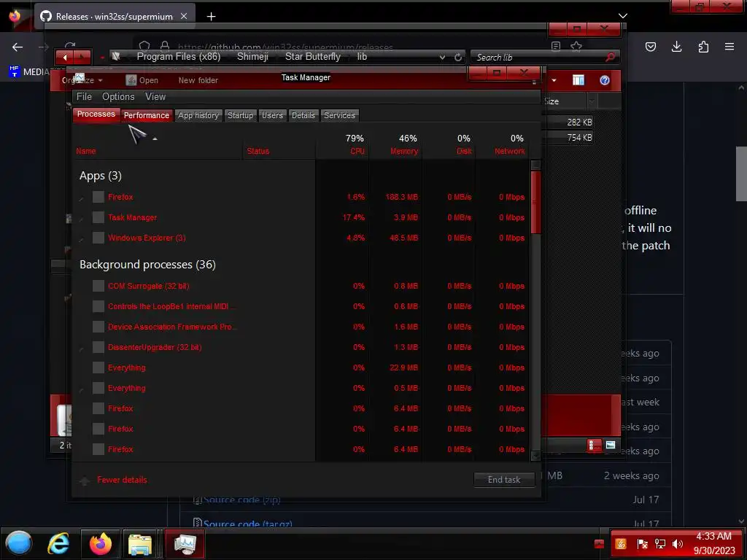Switch to the Performance tab

[x=146, y=115]
